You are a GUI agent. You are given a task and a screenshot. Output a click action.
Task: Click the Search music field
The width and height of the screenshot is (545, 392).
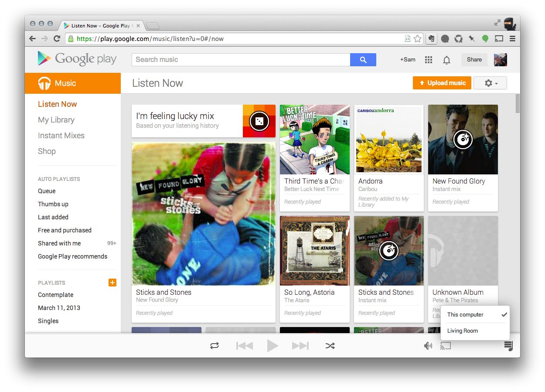(241, 60)
